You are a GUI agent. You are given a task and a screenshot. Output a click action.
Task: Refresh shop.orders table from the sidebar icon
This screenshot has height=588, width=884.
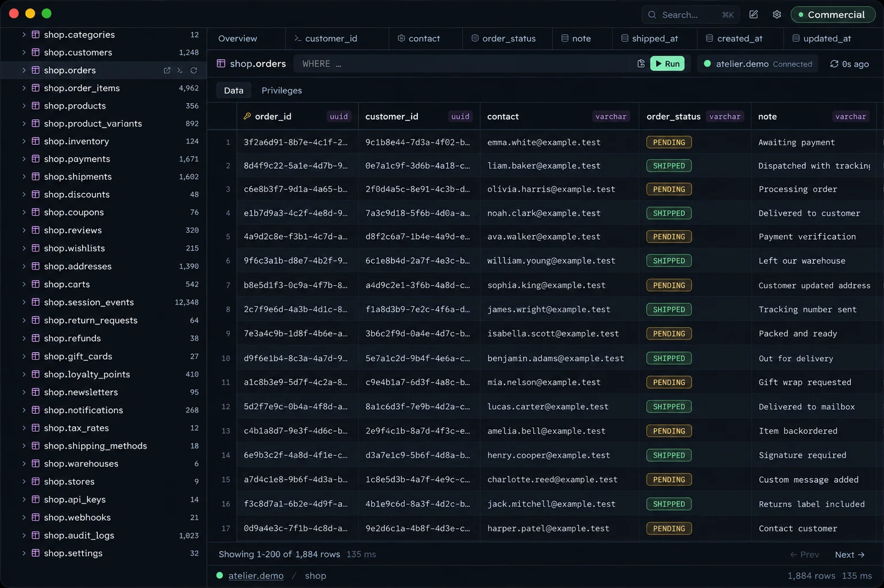[x=194, y=70]
